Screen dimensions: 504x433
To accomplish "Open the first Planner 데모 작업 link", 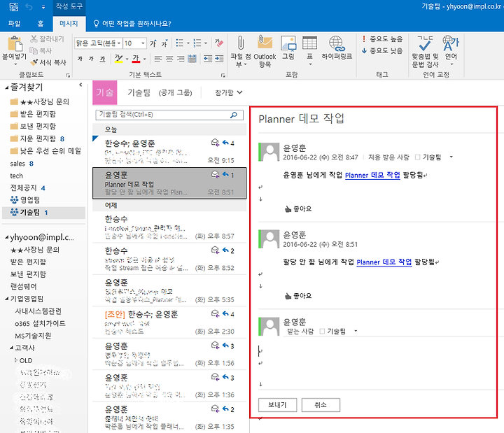I will tap(372, 175).
